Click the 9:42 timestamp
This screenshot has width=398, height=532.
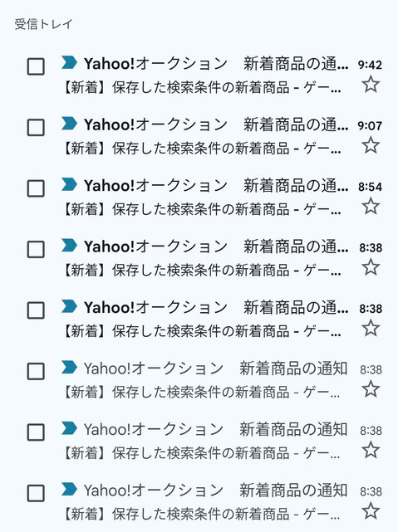370,65
